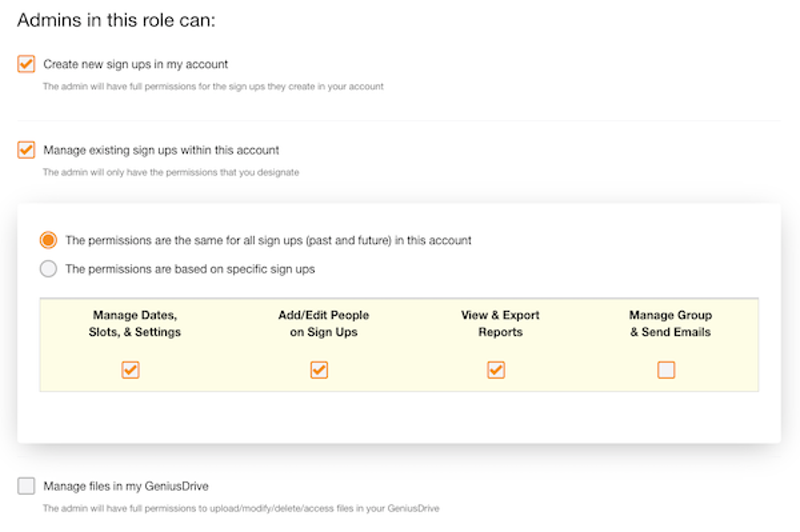Toggle the View & Export Reports checkbox

(496, 370)
